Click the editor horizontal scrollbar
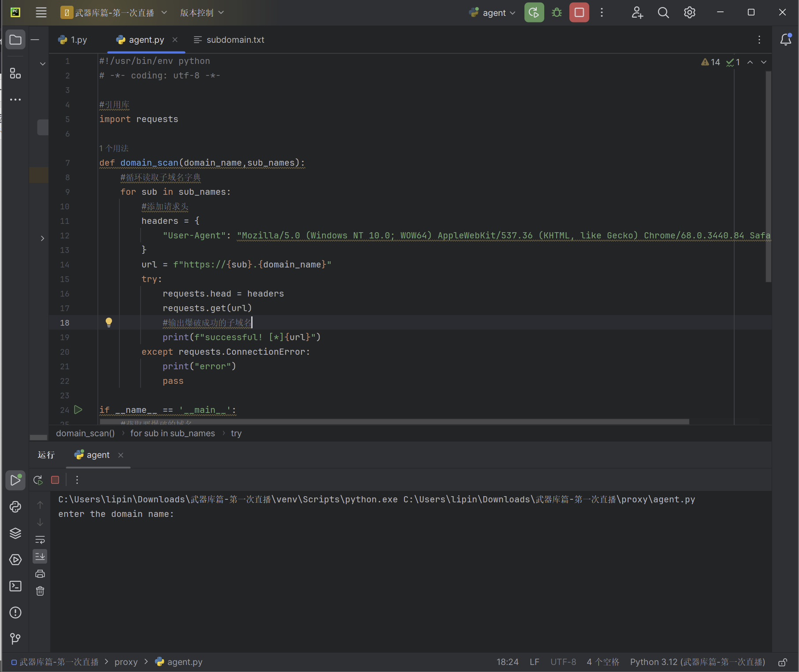 [394, 422]
